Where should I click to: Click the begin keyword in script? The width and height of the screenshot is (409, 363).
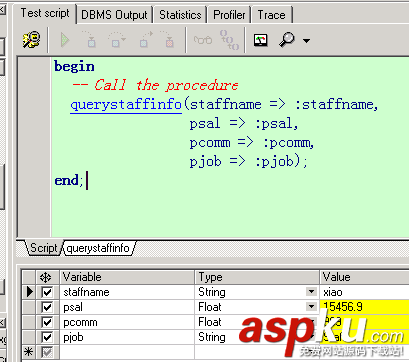[74, 67]
